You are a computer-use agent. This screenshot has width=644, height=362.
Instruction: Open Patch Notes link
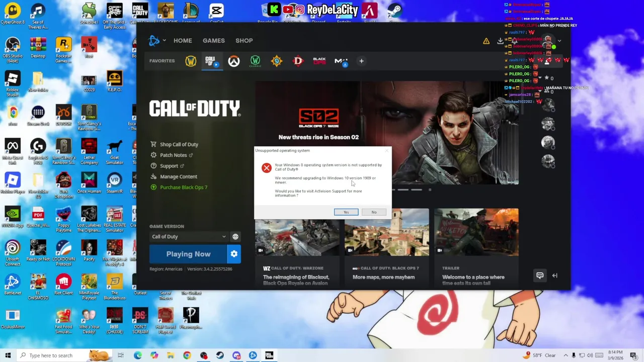[x=172, y=155]
